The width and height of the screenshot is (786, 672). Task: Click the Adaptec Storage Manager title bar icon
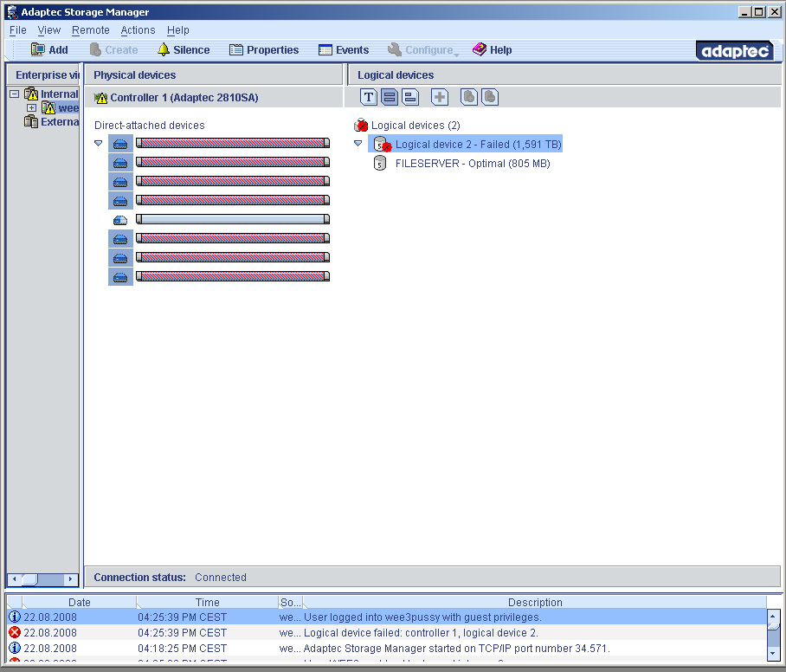[12, 11]
